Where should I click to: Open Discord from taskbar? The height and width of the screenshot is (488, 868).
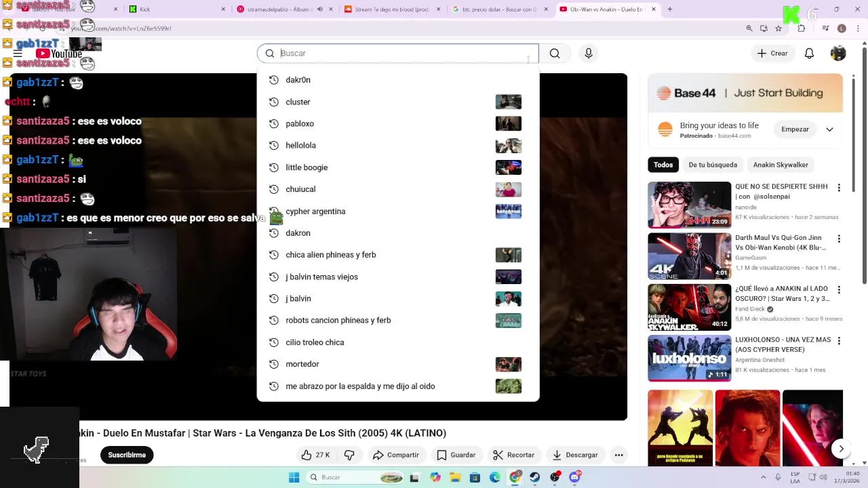(575, 477)
